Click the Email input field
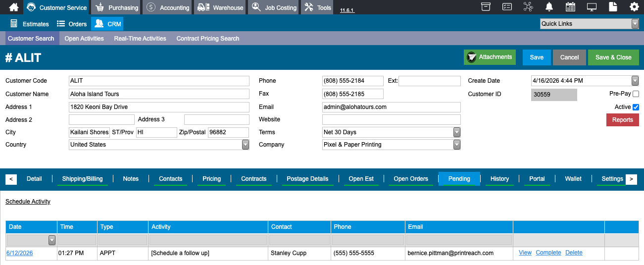 tap(392, 107)
